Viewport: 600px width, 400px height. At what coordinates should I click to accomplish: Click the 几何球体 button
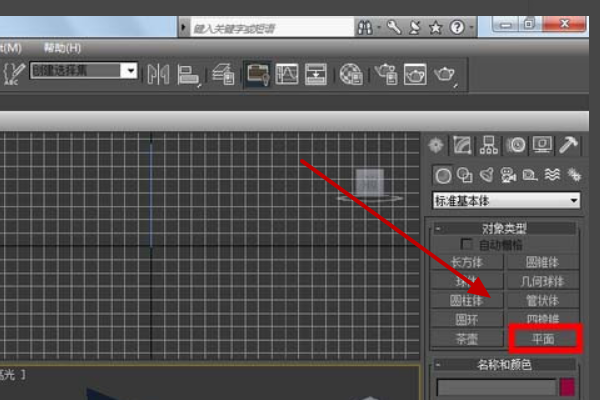543,281
